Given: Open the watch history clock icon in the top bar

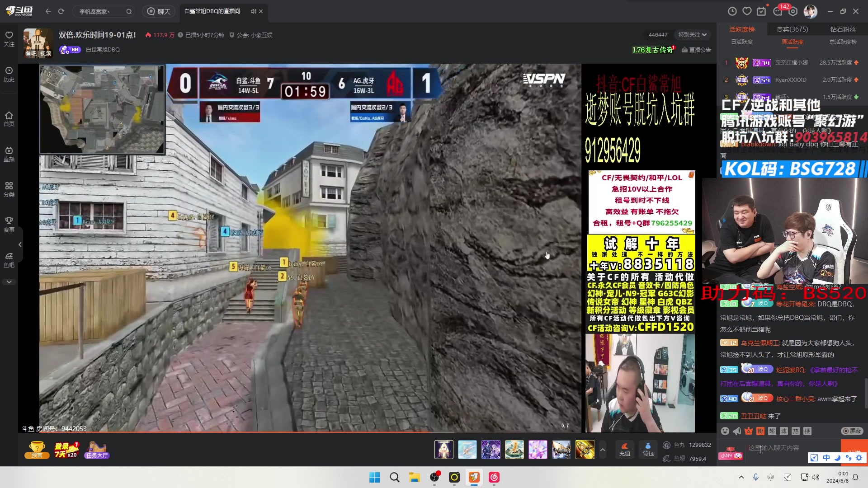Looking at the screenshot, I should point(732,11).
